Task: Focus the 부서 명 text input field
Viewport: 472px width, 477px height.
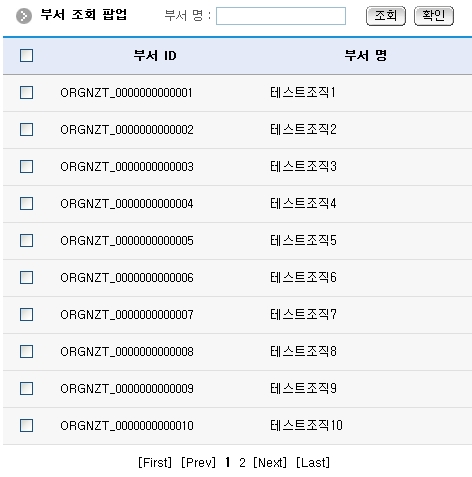Action: pos(281,16)
